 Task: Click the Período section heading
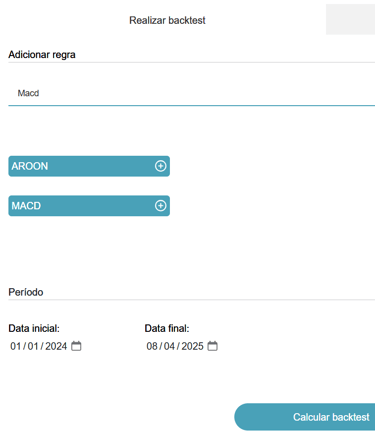pos(26,292)
